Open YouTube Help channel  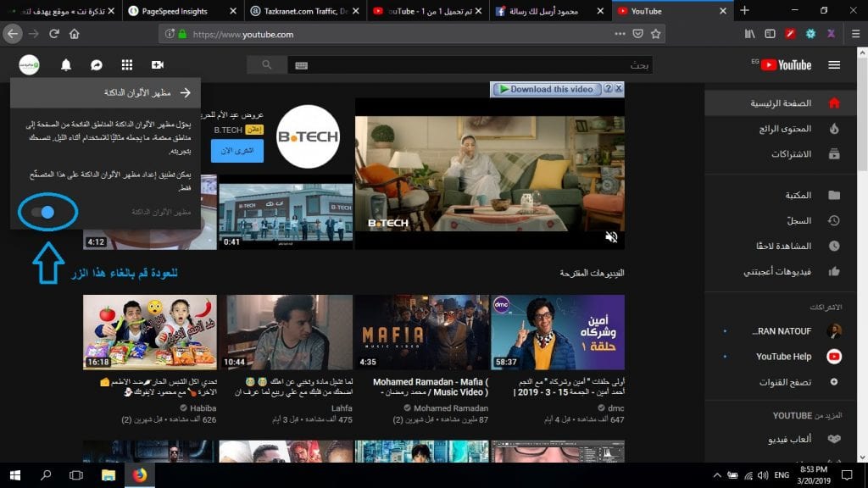781,357
